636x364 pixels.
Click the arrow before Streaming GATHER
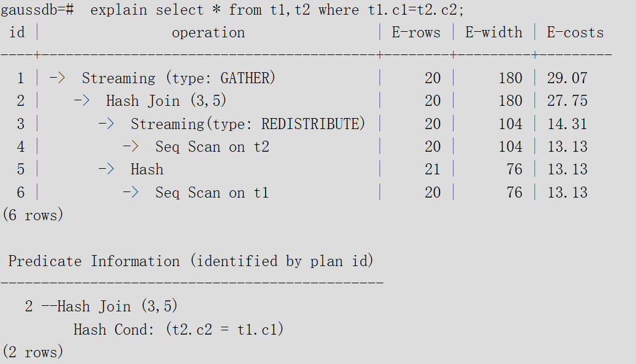[x=57, y=78]
